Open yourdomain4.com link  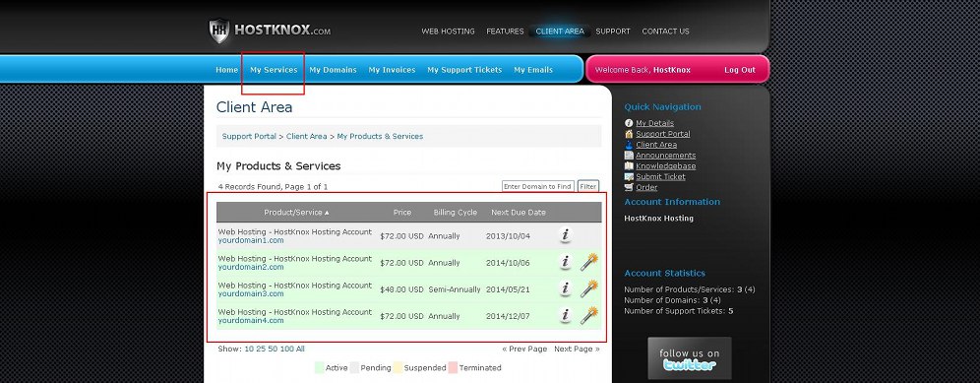pos(251,321)
